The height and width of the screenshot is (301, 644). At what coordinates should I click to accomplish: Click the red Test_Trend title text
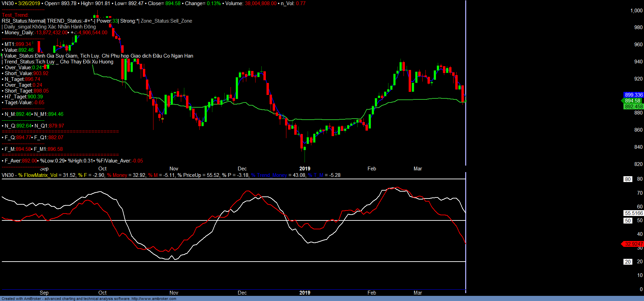tap(15, 15)
